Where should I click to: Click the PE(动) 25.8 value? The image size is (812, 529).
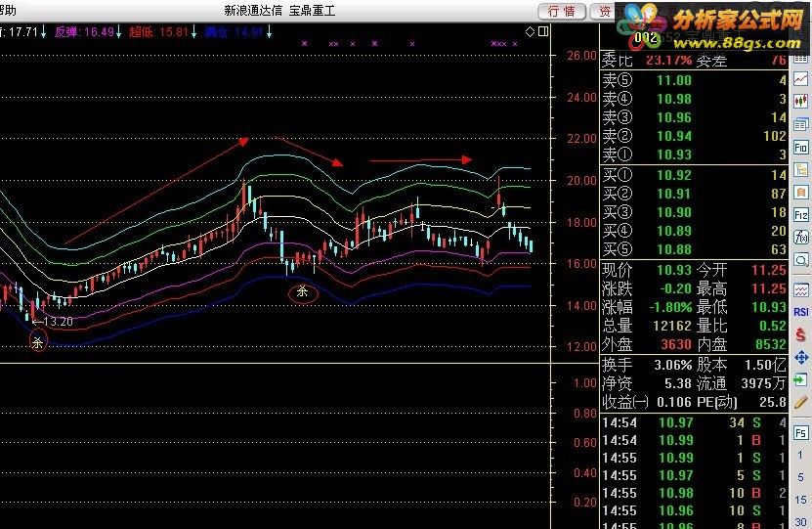(x=773, y=402)
